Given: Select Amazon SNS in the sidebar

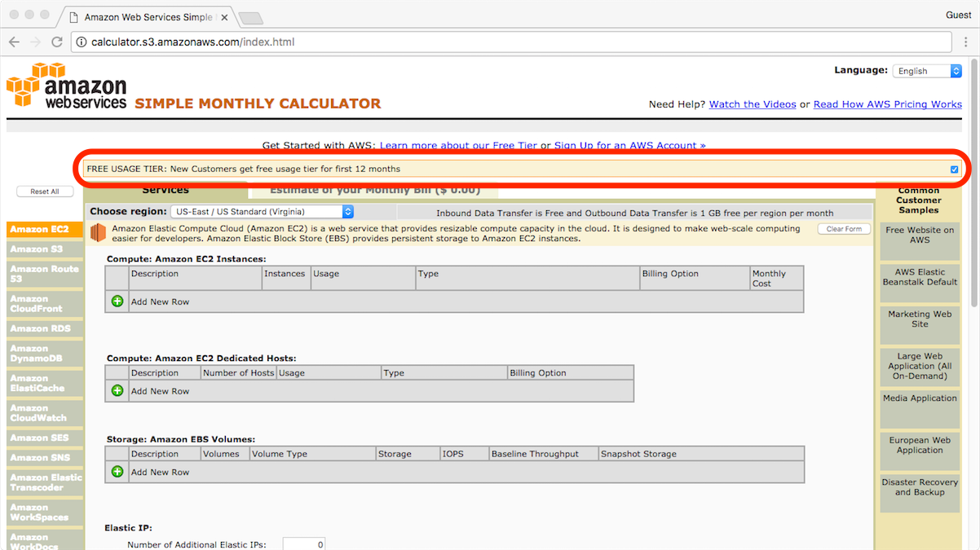Looking at the screenshot, I should pyautogui.click(x=45, y=458).
